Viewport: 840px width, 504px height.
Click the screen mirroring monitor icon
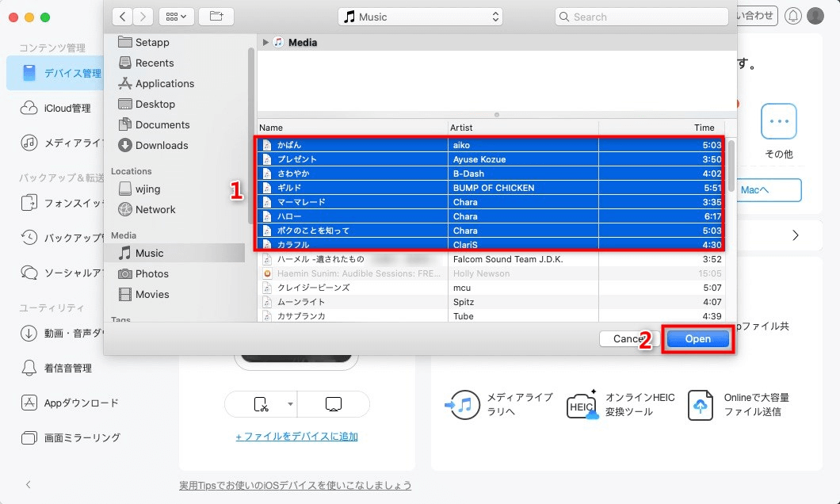pyautogui.click(x=333, y=404)
